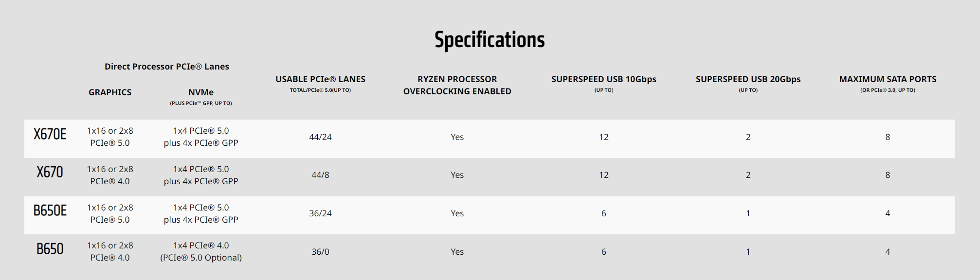
Task: Click the 36/0 lanes value for B650
Action: 320,252
